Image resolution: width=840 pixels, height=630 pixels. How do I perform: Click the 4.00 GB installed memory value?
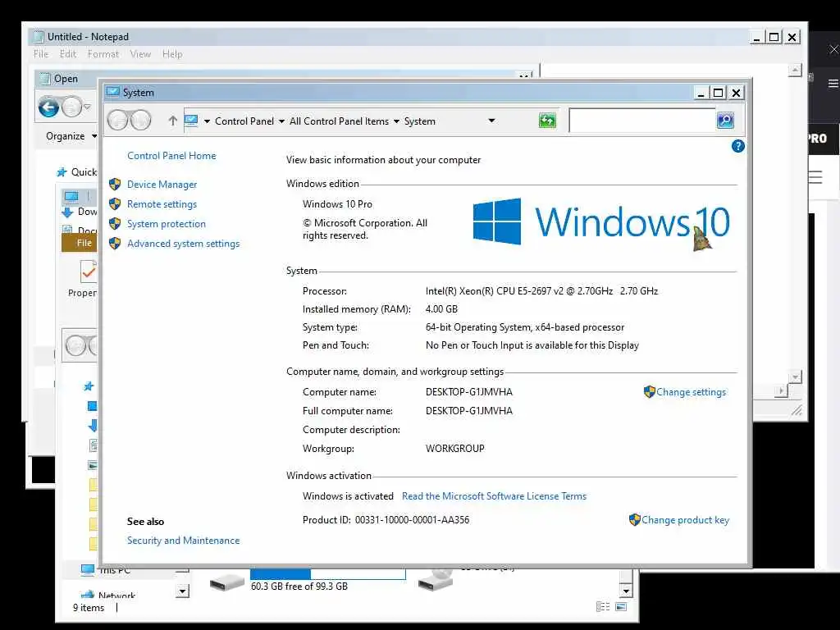[441, 309]
